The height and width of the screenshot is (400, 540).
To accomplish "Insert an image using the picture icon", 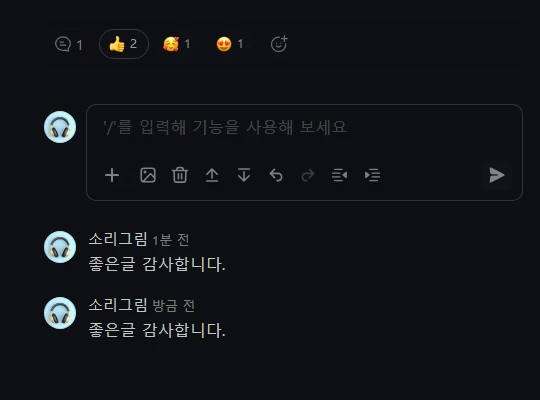I will pyautogui.click(x=148, y=175).
